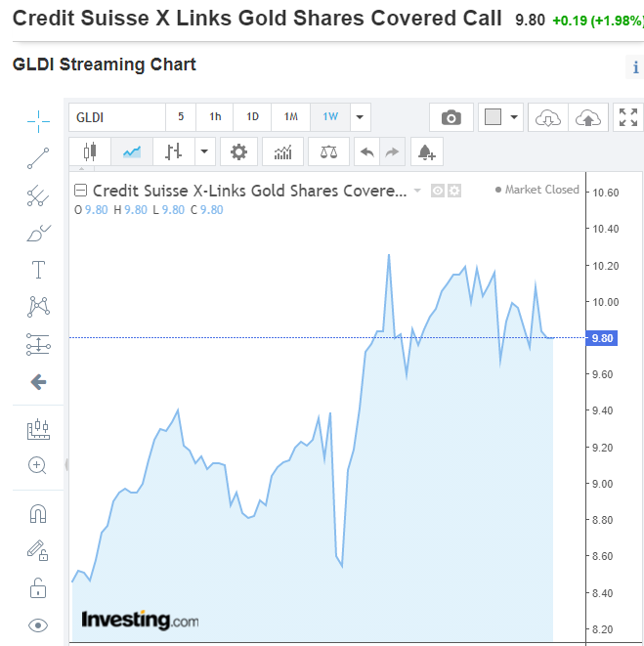Select the 1M interval
The width and height of the screenshot is (644, 646).
(x=291, y=117)
